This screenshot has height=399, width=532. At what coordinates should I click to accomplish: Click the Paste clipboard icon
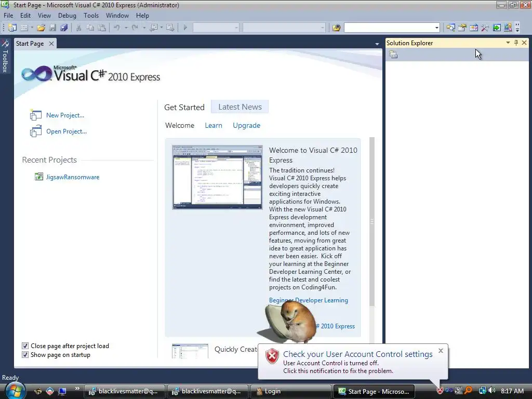[102, 28]
